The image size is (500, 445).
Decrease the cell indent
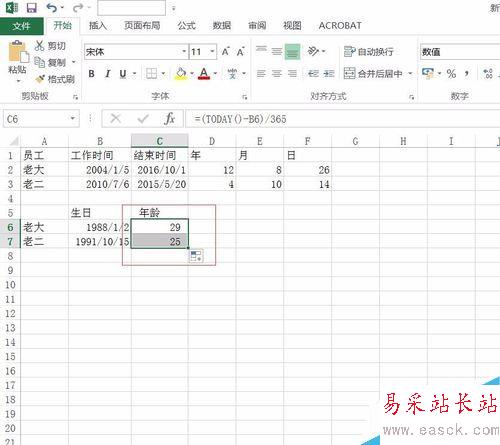(313, 73)
